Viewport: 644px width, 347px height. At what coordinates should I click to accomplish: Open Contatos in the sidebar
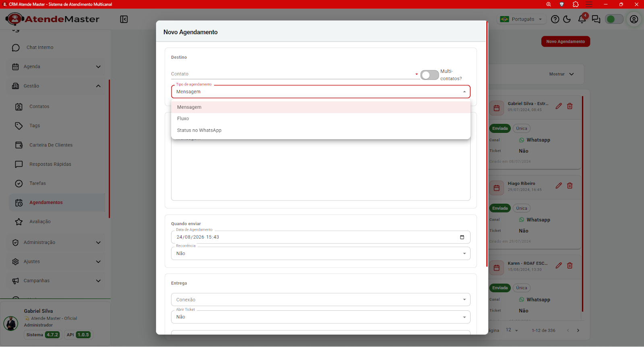pyautogui.click(x=56, y=107)
